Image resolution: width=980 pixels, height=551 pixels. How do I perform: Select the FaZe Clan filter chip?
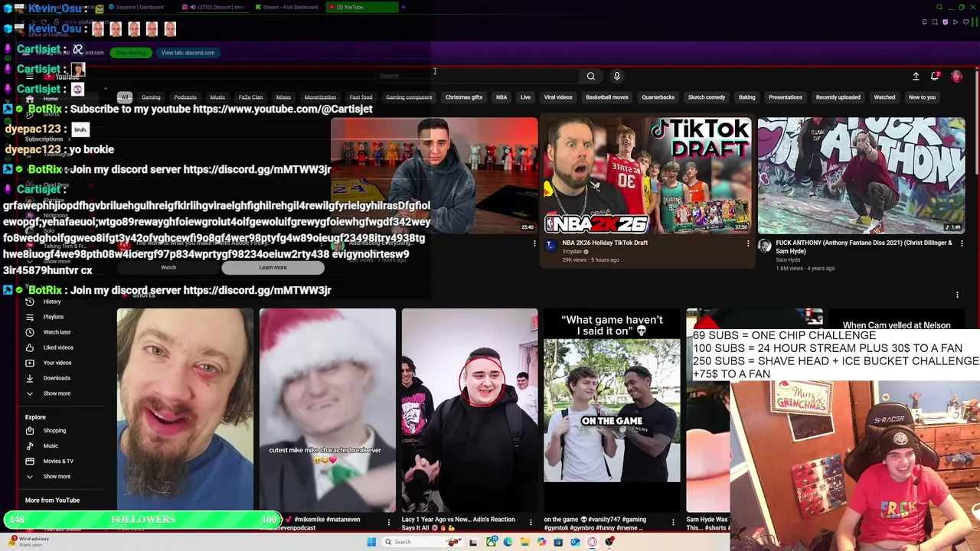[x=250, y=97]
